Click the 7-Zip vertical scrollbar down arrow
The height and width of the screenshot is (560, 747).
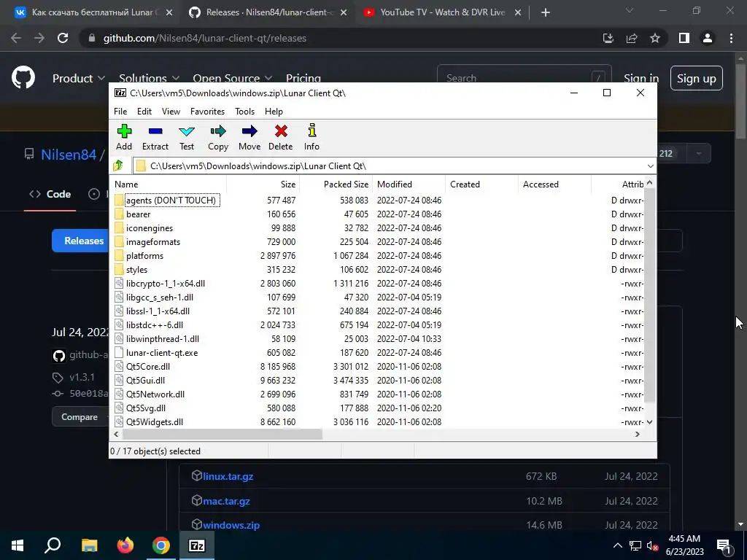[649, 422]
